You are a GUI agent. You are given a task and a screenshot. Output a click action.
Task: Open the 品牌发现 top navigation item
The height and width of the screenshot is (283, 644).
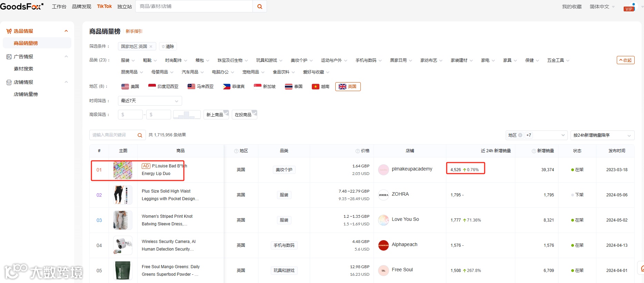(x=81, y=7)
